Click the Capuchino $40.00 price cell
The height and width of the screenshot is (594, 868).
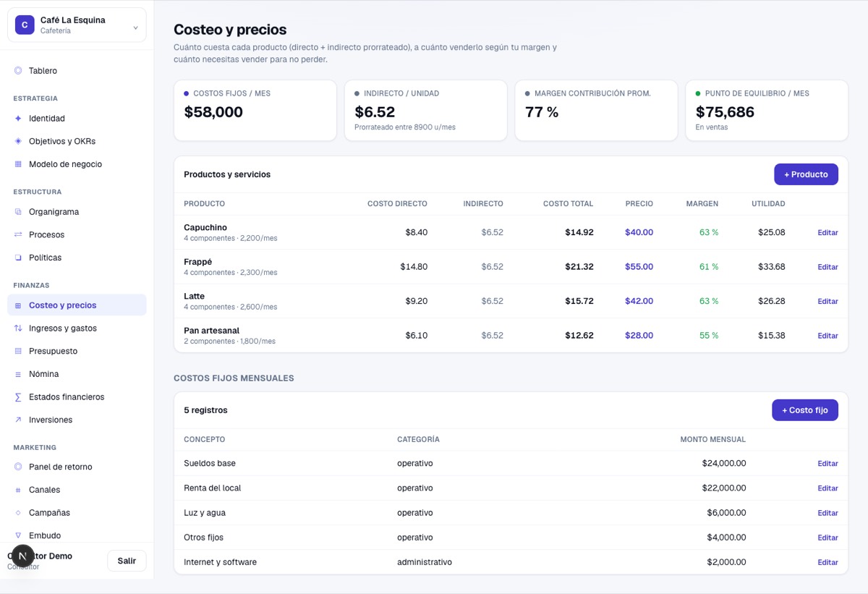[x=639, y=232]
